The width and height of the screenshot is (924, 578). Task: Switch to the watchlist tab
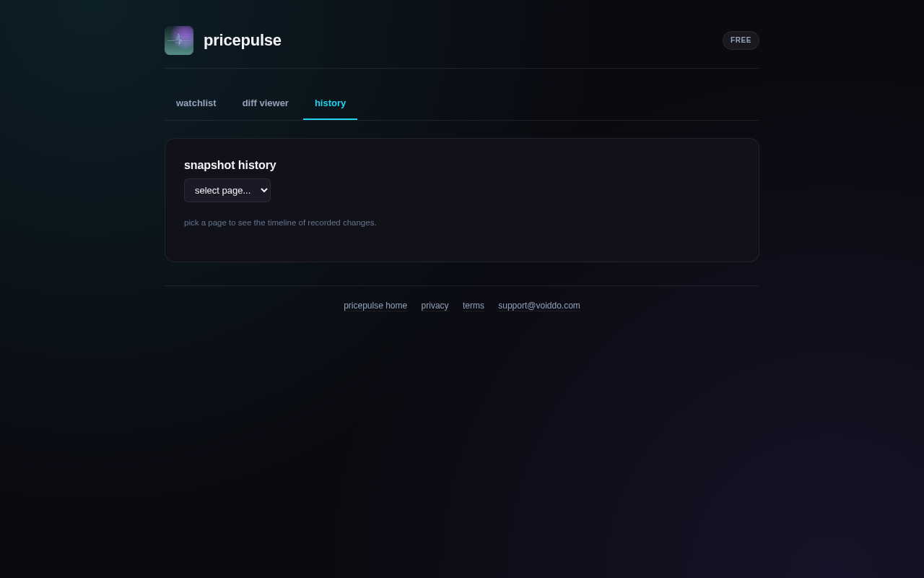tap(196, 103)
